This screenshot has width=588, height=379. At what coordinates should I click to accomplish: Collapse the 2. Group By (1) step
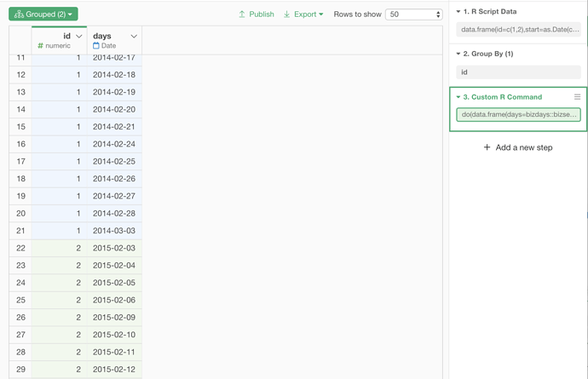458,54
